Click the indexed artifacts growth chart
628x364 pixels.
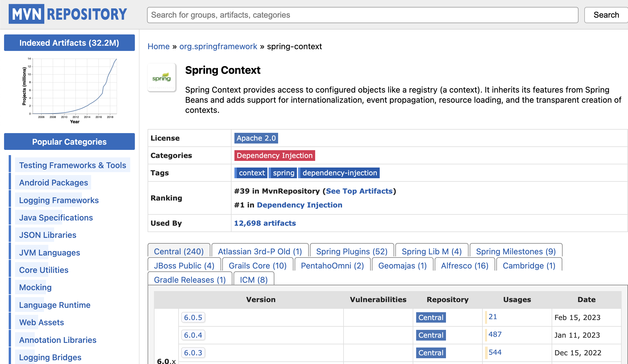pyautogui.click(x=69, y=91)
